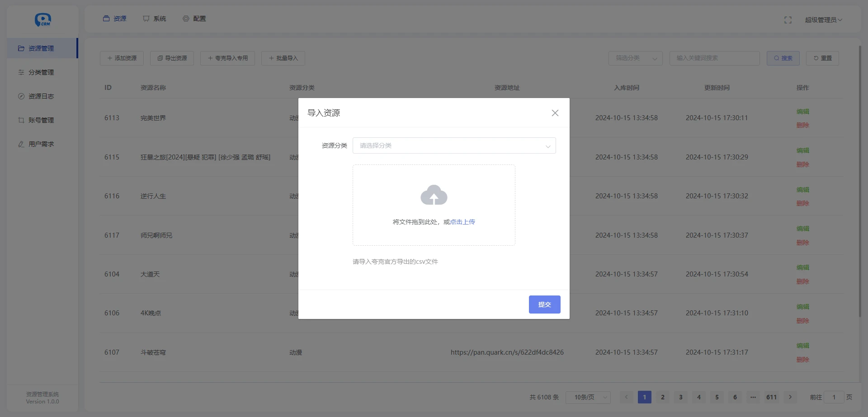This screenshot has width=868, height=417.
Task: Expand the 超级管理员 user menu
Action: pyautogui.click(x=823, y=20)
